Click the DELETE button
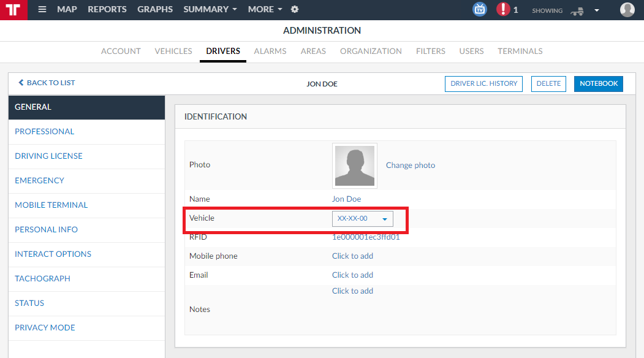The width and height of the screenshot is (644, 358). 548,84
